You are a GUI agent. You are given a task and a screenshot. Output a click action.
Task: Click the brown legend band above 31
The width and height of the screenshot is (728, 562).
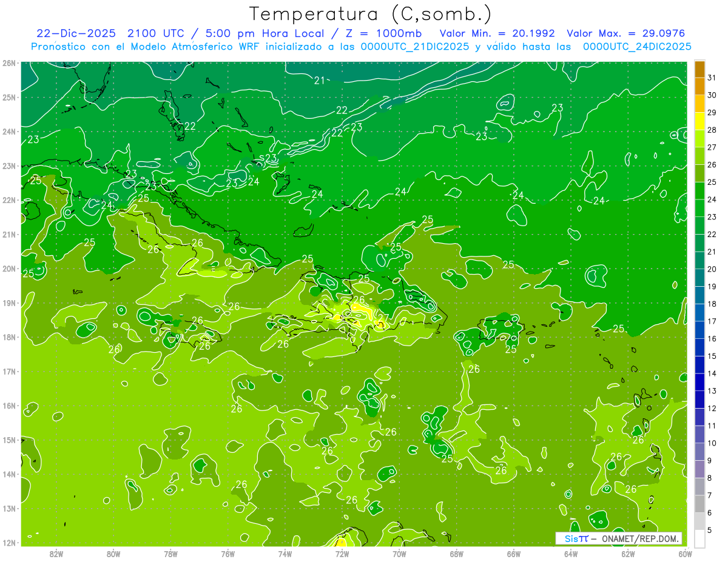699,69
